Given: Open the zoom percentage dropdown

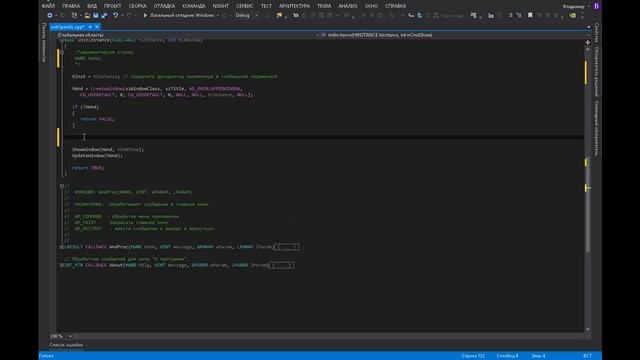Looking at the screenshot, I should pos(70,336).
